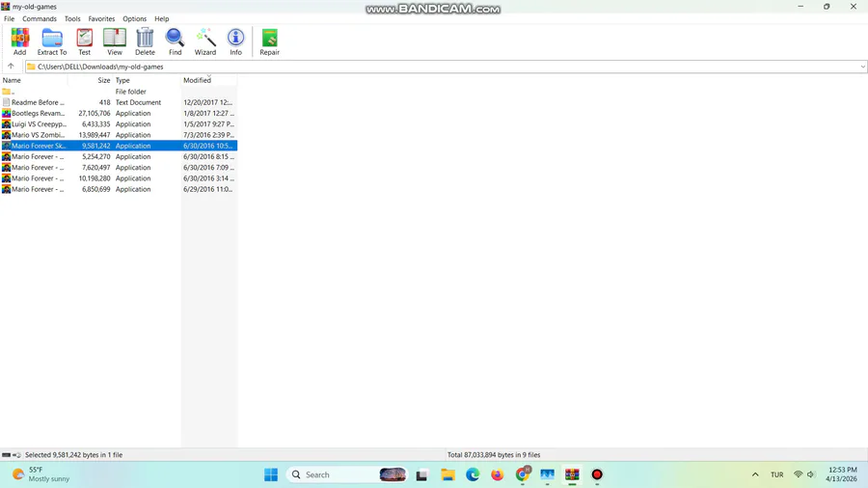The height and width of the screenshot is (488, 868).
Task: Open the Favorites menu
Action: click(x=101, y=19)
